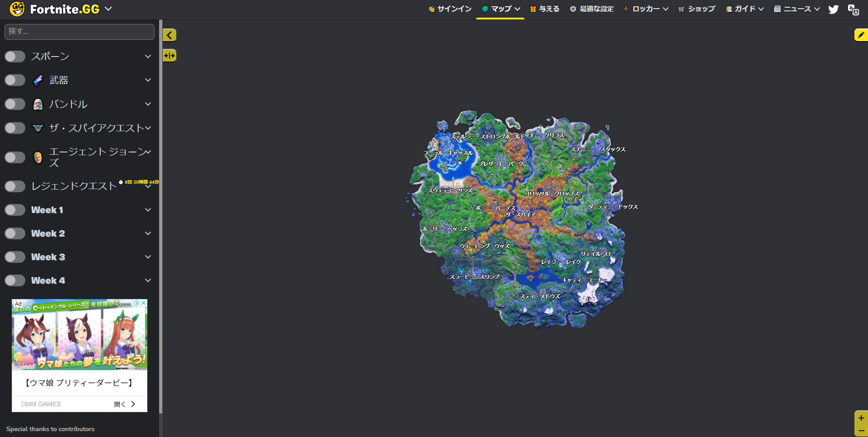Viewport: 868px width, 437px height.
Task: Expand the Week 3 chevron
Action: 148,257
